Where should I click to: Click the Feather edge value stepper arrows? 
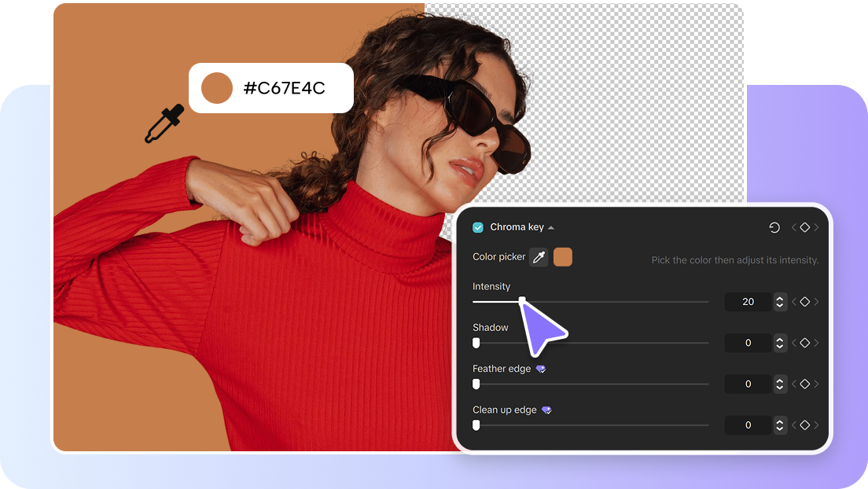point(779,384)
